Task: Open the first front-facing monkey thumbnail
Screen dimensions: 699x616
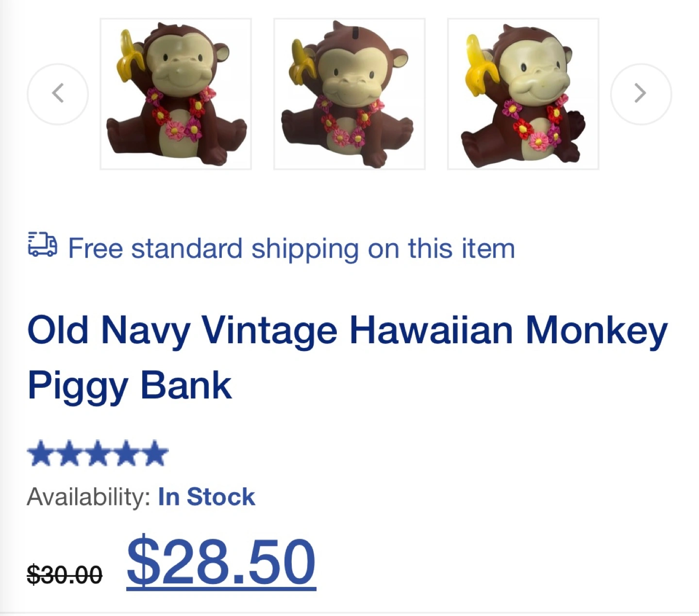Action: [x=176, y=94]
